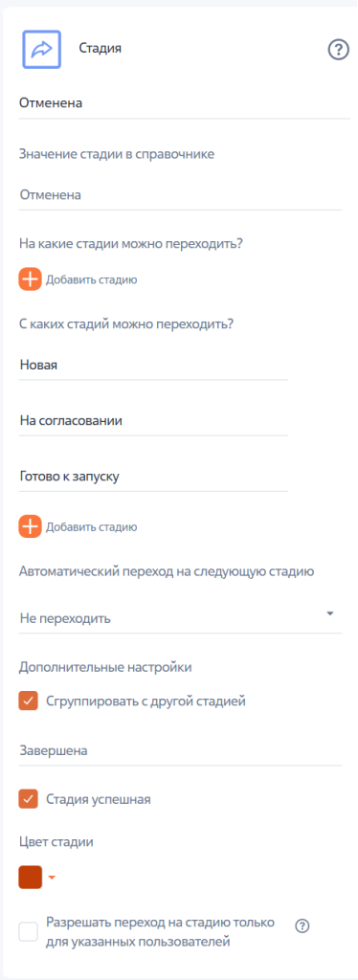358x980 pixels.
Task: Select the 'Новая' source stage entry
Action: [x=153, y=366]
